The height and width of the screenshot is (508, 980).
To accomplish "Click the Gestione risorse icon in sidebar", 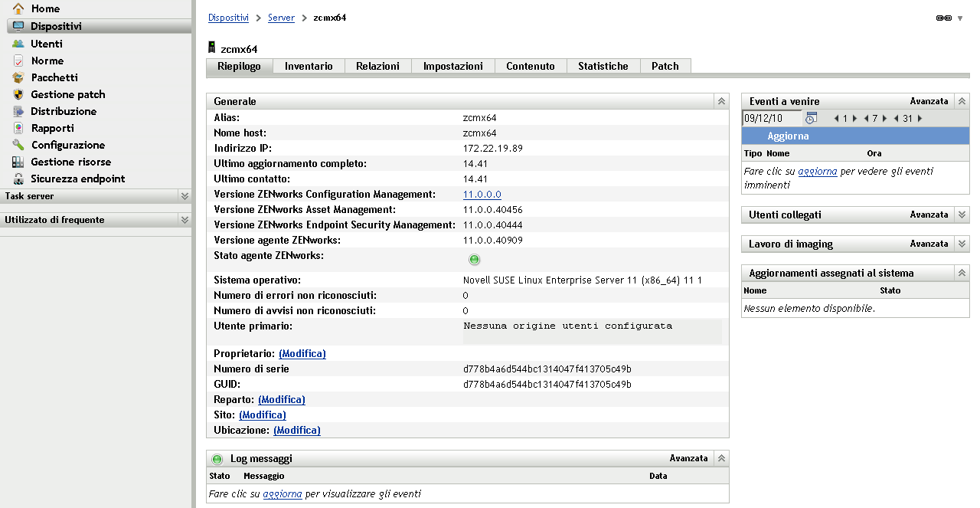I will (18, 162).
